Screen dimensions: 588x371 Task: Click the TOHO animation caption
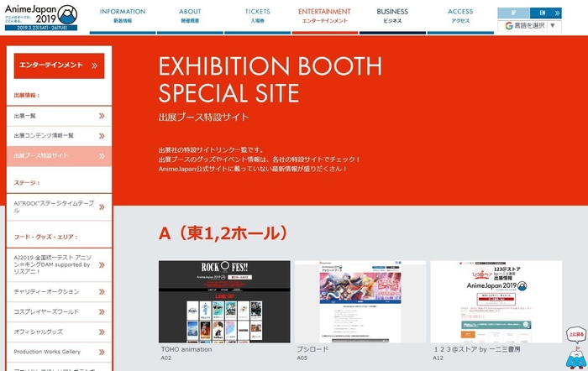tap(186, 349)
